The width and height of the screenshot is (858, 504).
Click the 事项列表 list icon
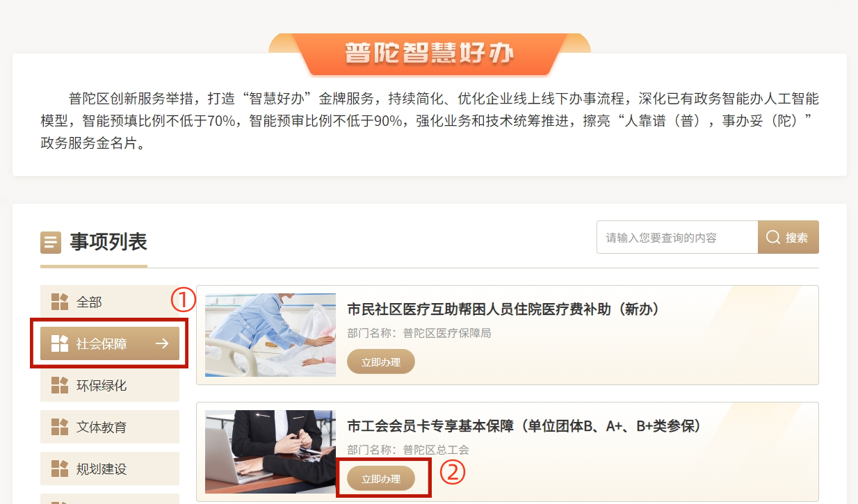(51, 243)
